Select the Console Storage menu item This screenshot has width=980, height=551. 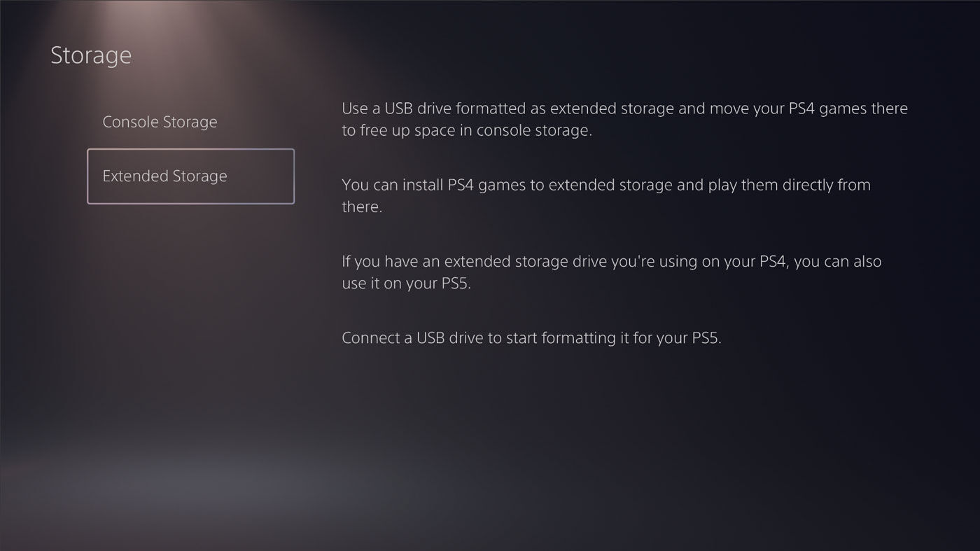160,122
